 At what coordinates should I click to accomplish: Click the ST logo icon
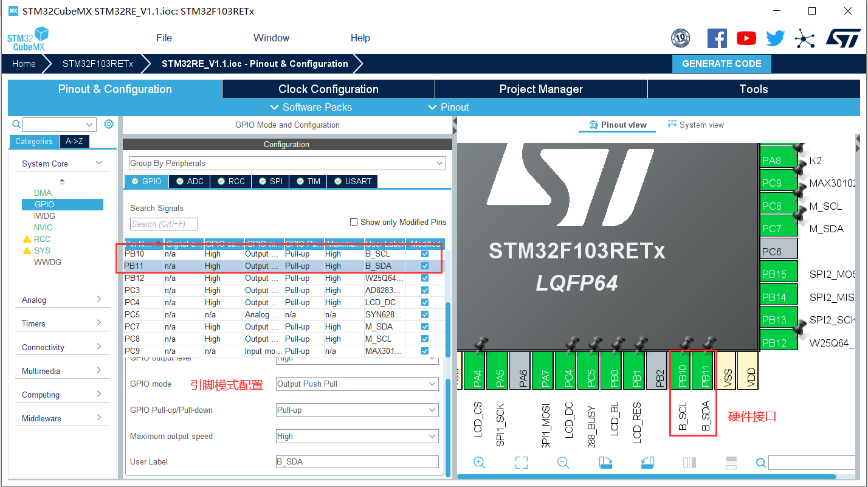(x=843, y=38)
